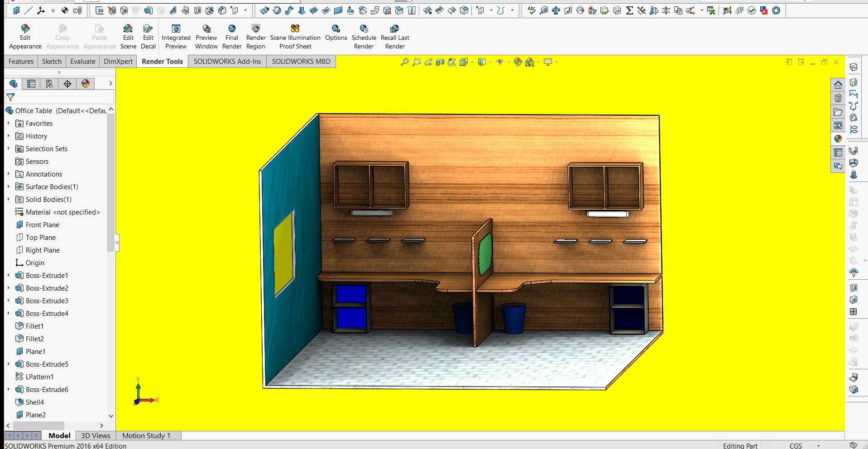Expand Annotations node
The image size is (868, 449).
(8, 174)
